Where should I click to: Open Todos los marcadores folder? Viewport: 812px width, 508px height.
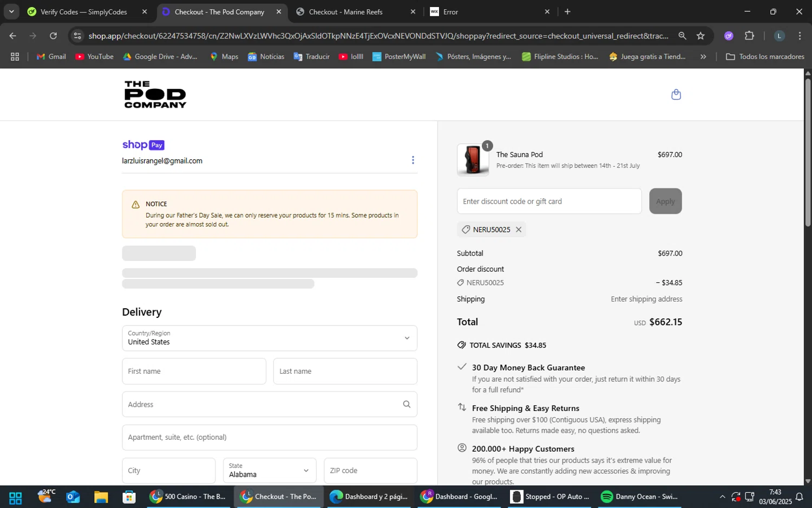(x=765, y=56)
